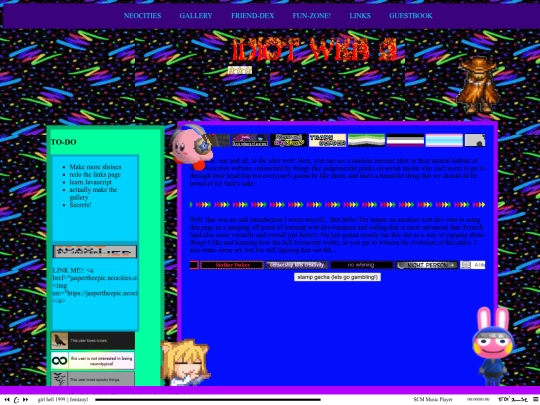Visit the NEOCITIES nav link
Image resolution: width=540 pixels, height=405 pixels.
click(x=142, y=16)
